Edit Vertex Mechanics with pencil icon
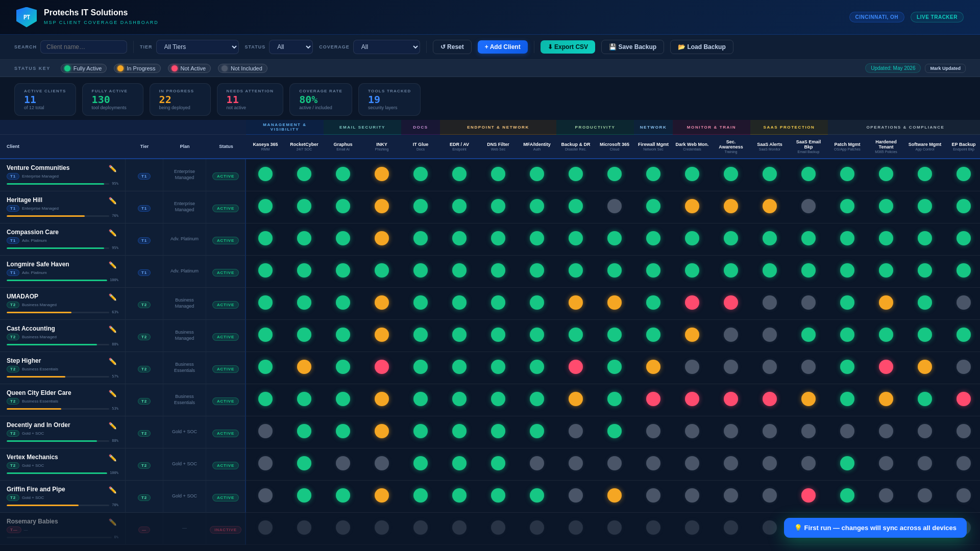The width and height of the screenshot is (980, 551). (112, 458)
